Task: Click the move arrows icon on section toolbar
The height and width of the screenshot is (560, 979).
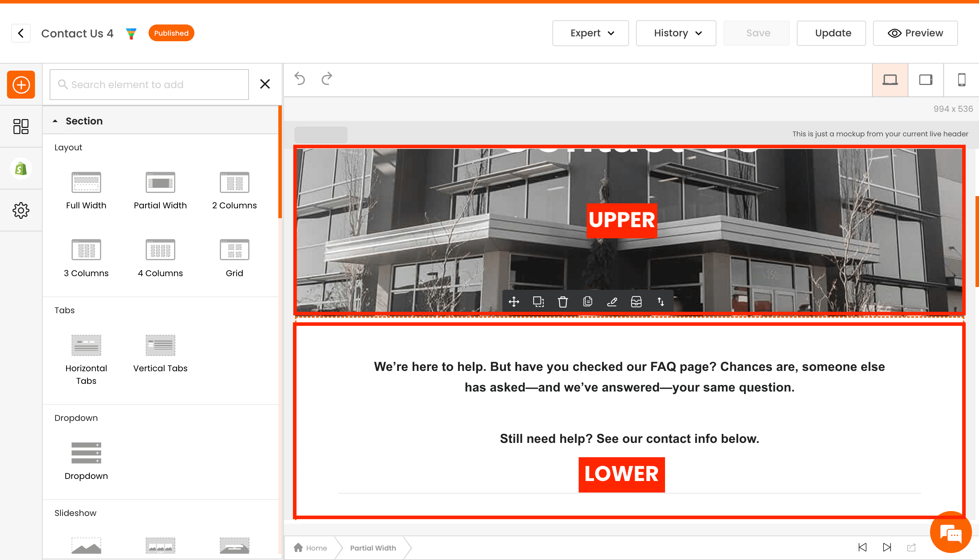Action: (514, 302)
